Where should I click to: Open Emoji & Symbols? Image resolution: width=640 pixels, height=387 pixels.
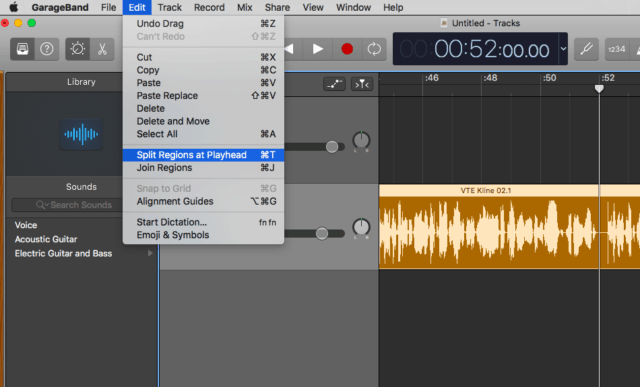point(203,235)
